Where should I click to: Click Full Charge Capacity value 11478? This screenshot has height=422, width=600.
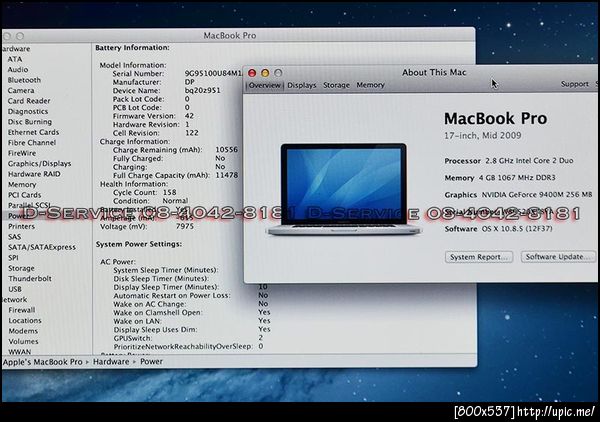point(227,175)
